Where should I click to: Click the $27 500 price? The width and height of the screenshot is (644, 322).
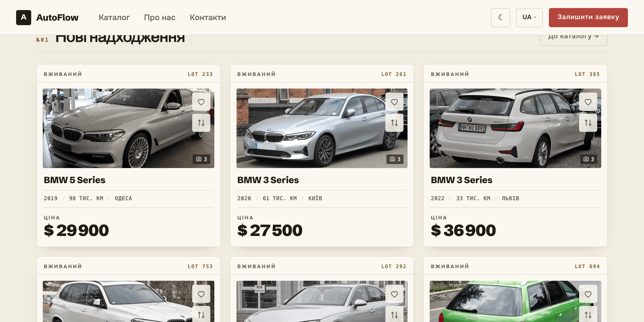[x=270, y=230]
